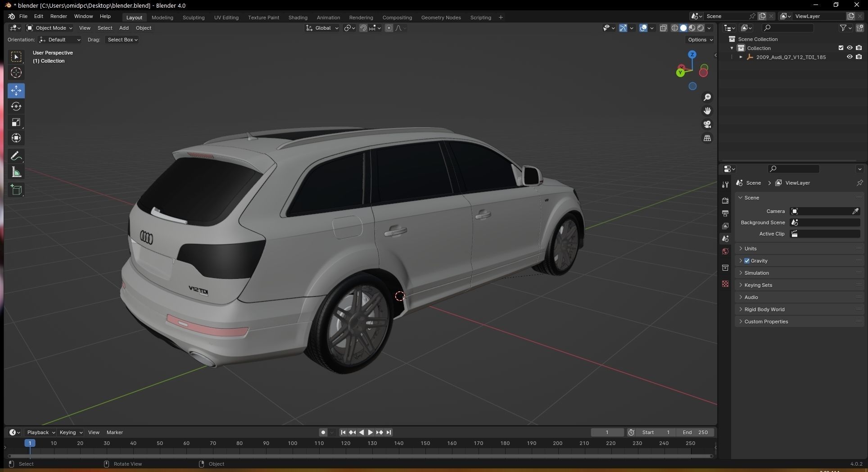Hide 2009_Audi_Q7_V12_TDI_185 in viewport
The width and height of the screenshot is (868, 472).
(x=850, y=57)
